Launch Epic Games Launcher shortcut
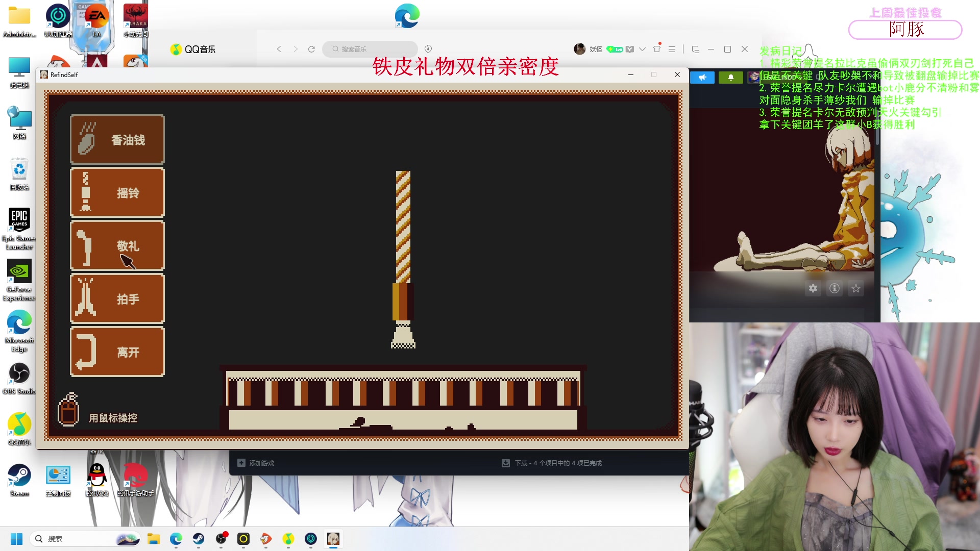The width and height of the screenshot is (980, 551). tap(19, 228)
